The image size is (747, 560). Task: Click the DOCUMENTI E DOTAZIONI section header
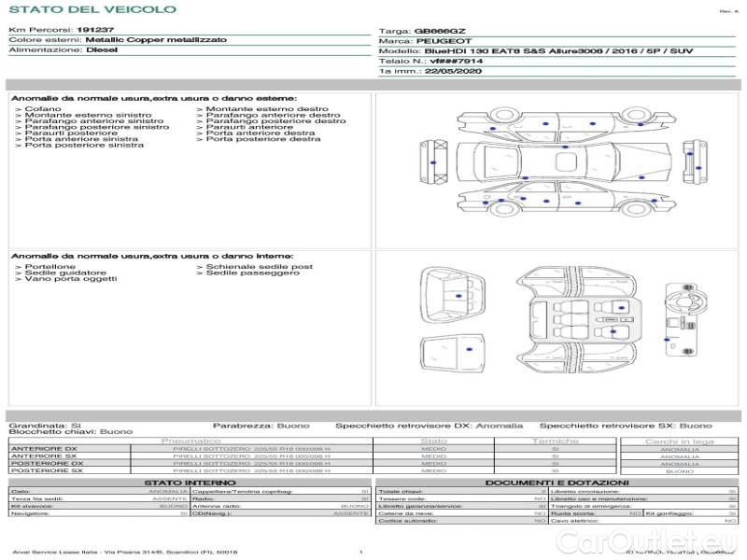click(558, 482)
